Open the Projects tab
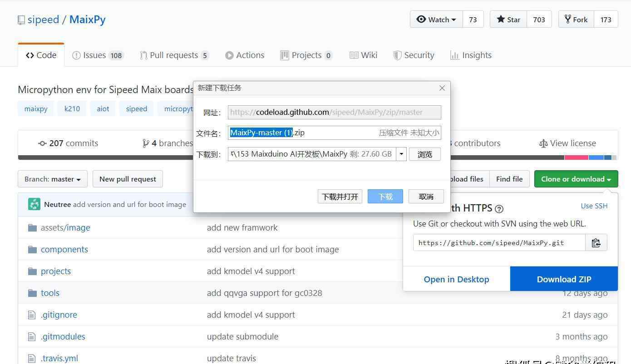Image resolution: width=631 pixels, height=364 pixels. [x=306, y=55]
